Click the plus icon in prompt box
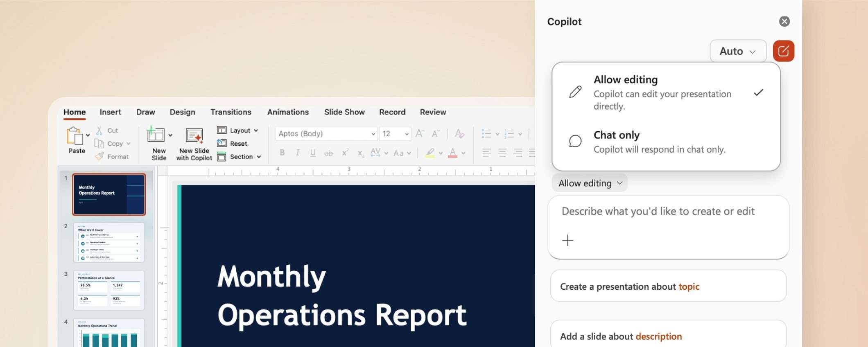 567,240
